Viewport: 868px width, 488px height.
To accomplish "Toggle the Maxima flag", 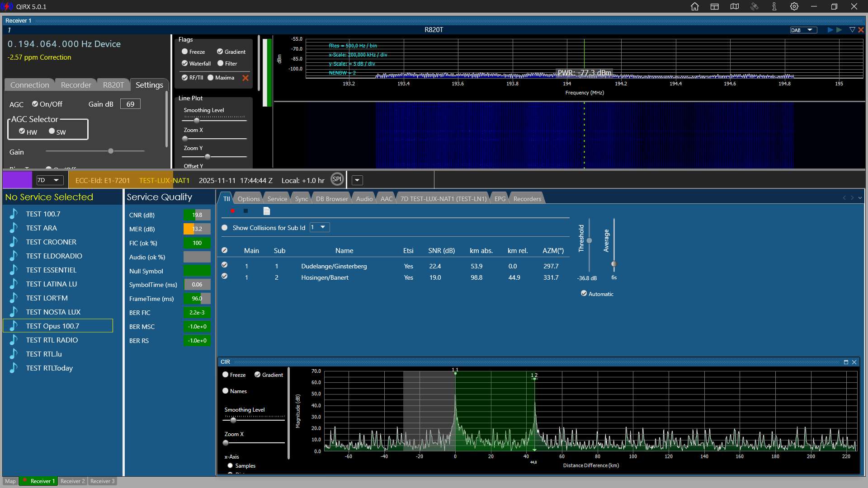I will pyautogui.click(x=210, y=77).
